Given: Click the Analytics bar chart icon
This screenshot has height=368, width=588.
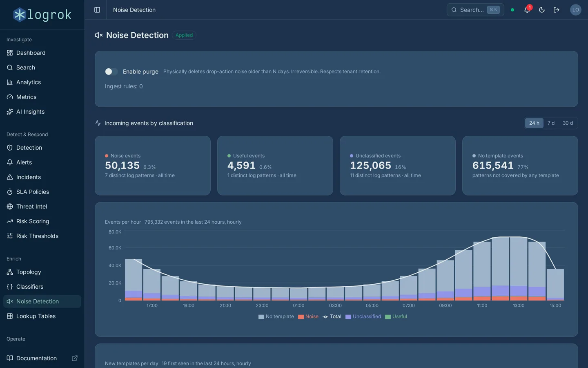Looking at the screenshot, I should pos(10,82).
